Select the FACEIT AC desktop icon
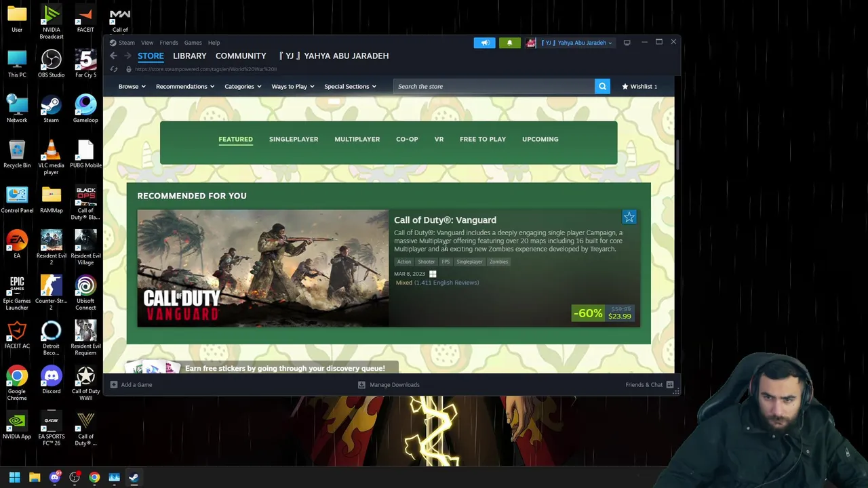 point(17,335)
